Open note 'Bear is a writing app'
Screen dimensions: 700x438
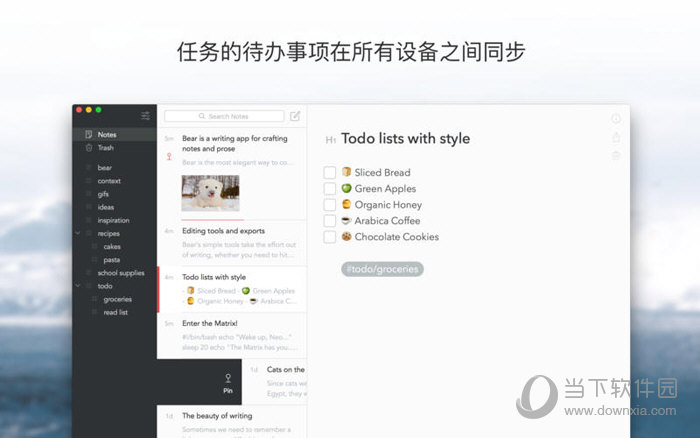(x=232, y=174)
